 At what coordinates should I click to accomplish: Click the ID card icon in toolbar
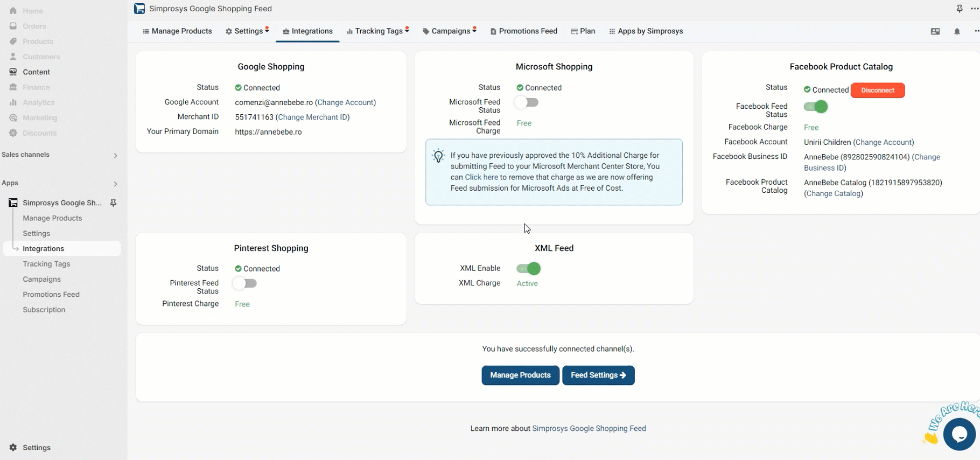935,32
